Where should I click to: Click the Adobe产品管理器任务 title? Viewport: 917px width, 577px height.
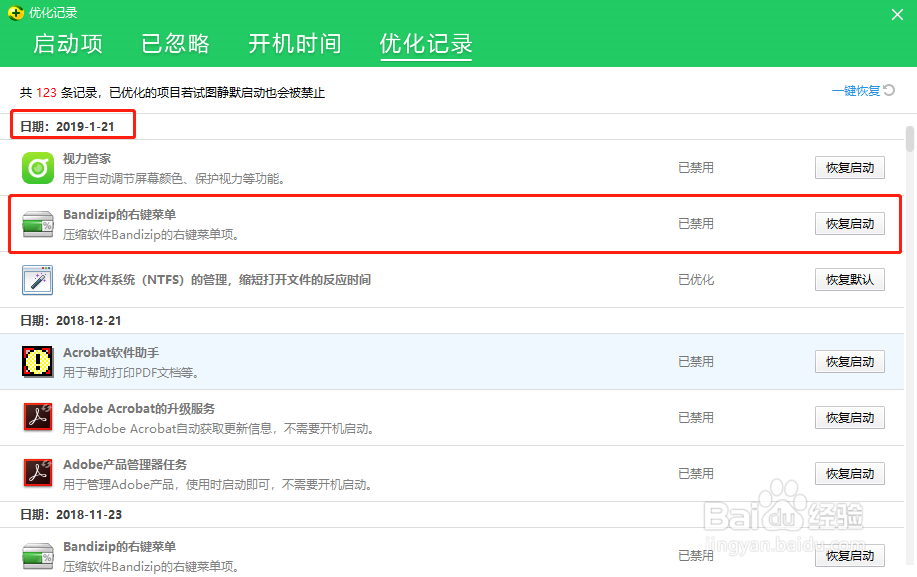pos(125,465)
